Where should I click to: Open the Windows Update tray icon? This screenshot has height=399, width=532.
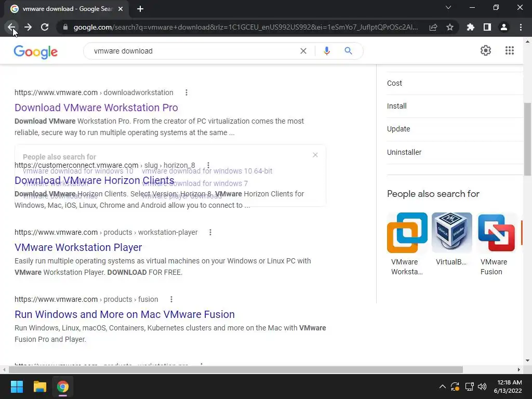pos(455,387)
